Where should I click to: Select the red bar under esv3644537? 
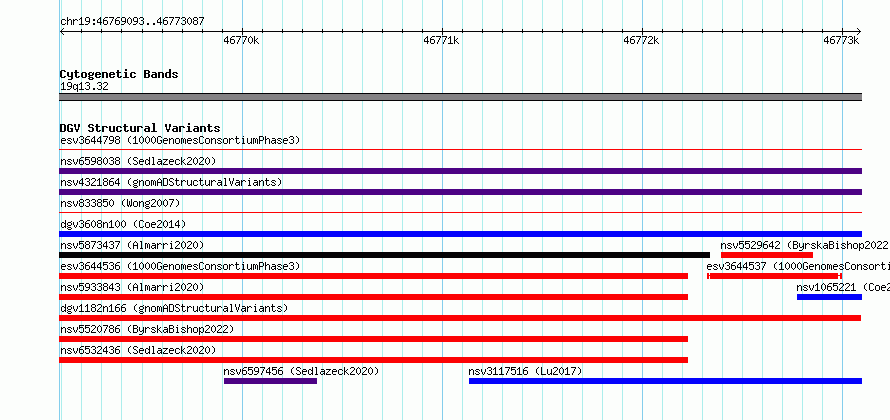774,276
